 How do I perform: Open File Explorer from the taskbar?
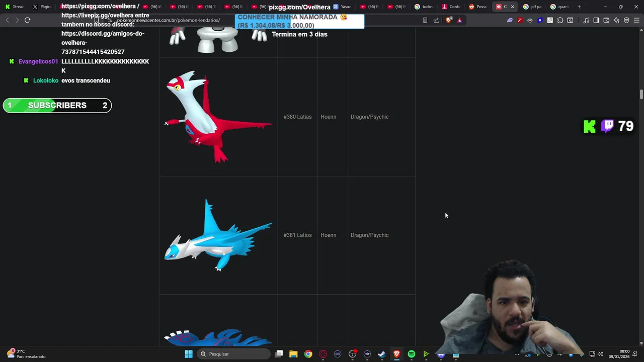click(x=293, y=354)
